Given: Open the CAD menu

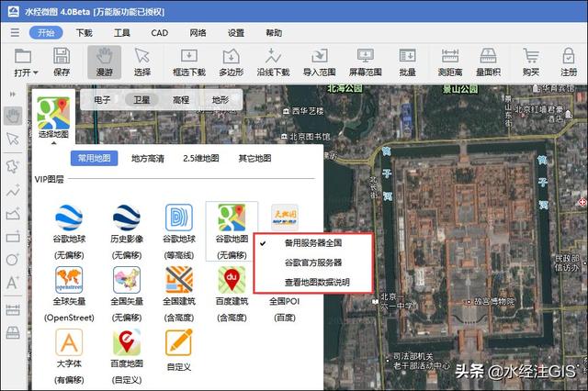Looking at the screenshot, I should coord(160,33).
